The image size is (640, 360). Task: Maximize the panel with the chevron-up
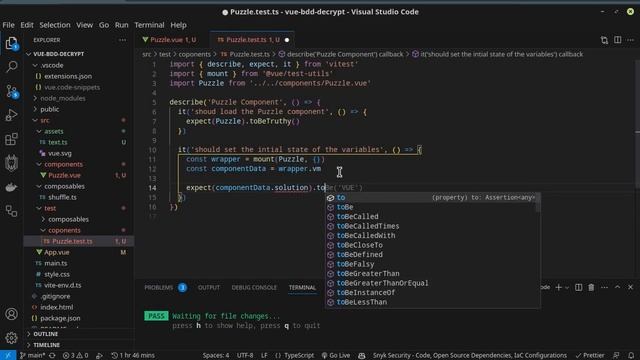click(618, 287)
